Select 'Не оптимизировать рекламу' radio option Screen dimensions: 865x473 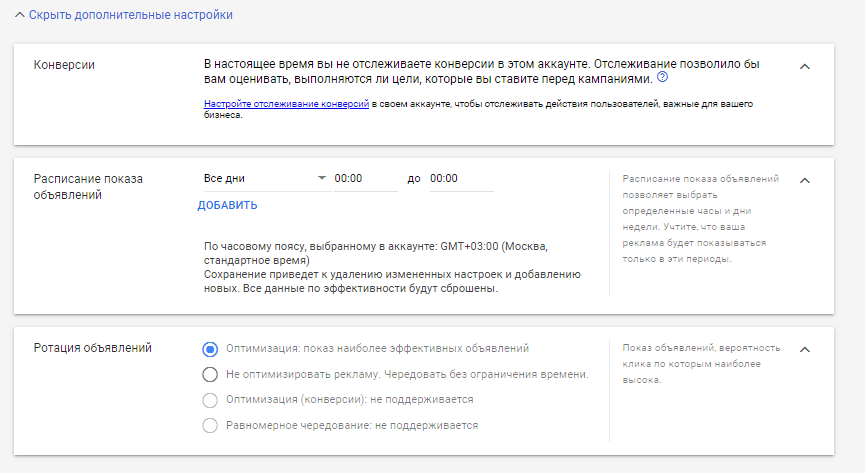click(210, 375)
